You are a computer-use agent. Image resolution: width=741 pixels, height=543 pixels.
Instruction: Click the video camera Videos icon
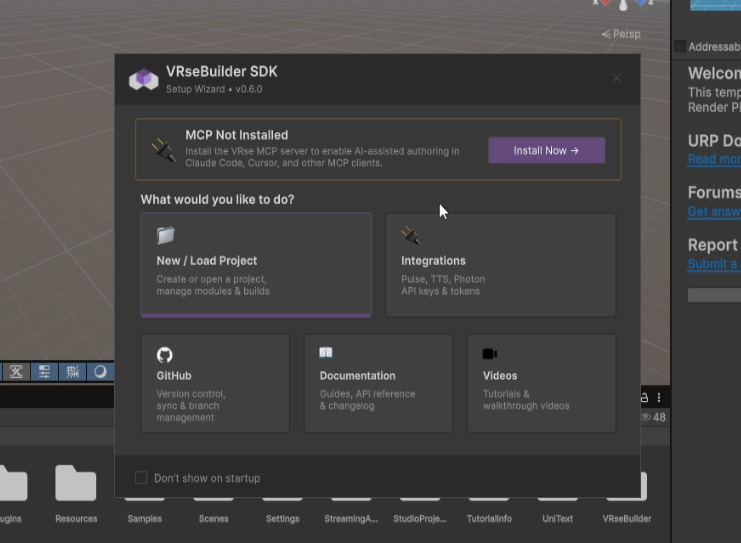point(490,353)
